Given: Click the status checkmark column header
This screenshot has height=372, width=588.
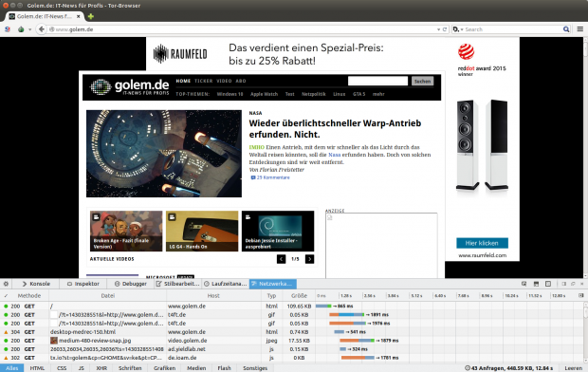Looking at the screenshot, I should pyautogui.click(x=6, y=296).
